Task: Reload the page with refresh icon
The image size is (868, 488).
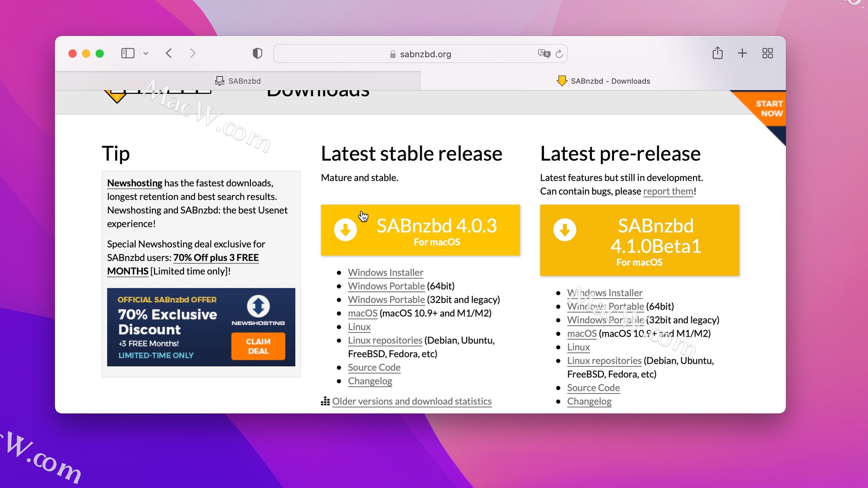Action: pos(559,54)
